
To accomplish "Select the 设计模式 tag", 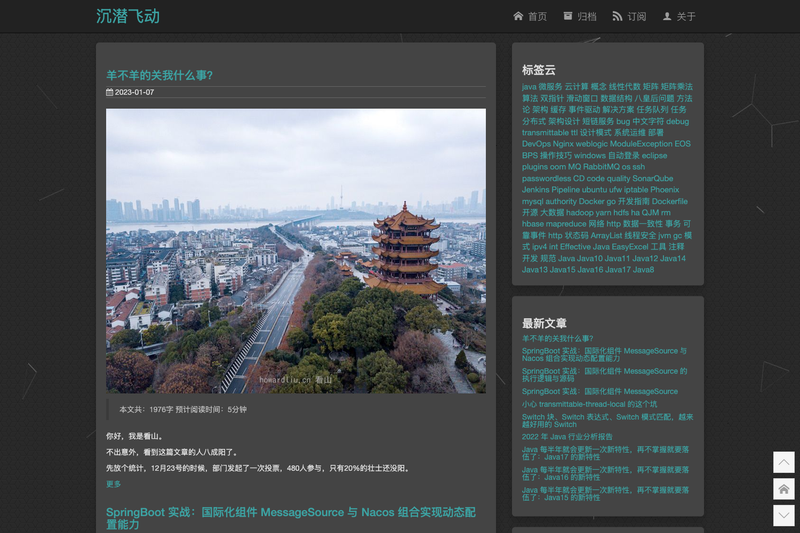I will 595,133.
